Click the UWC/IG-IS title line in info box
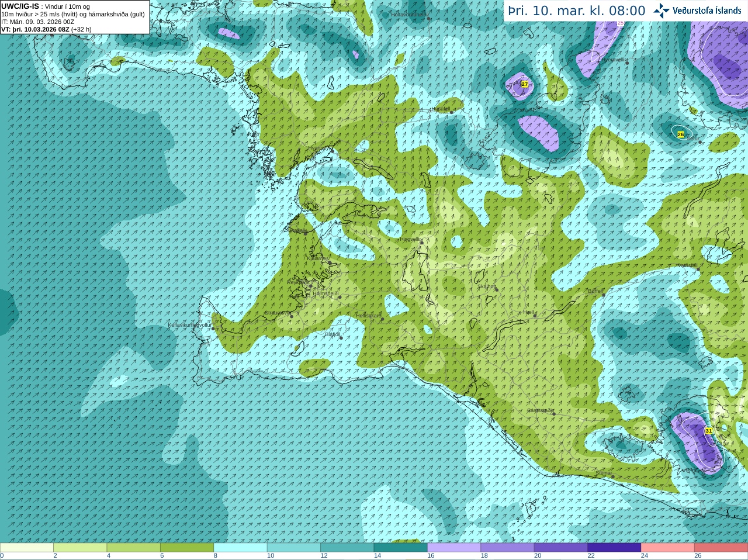This screenshot has height=560, width=748. click(x=46, y=6)
